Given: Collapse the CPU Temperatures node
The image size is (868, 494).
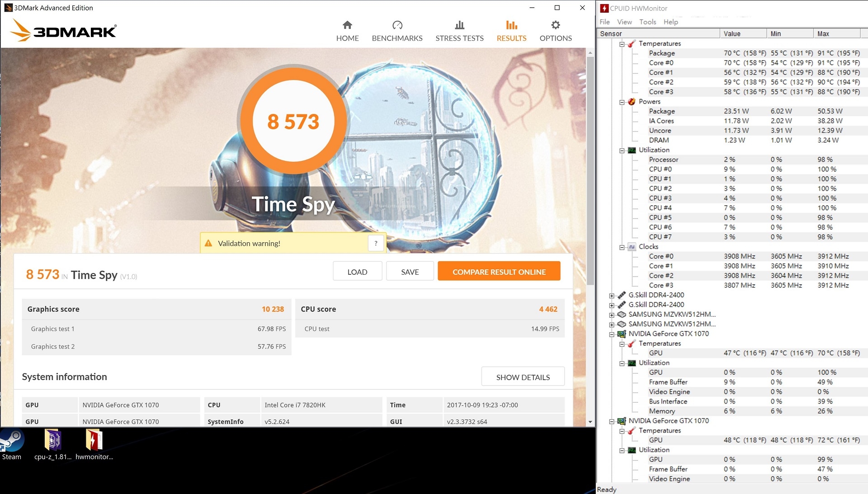Looking at the screenshot, I should 622,44.
